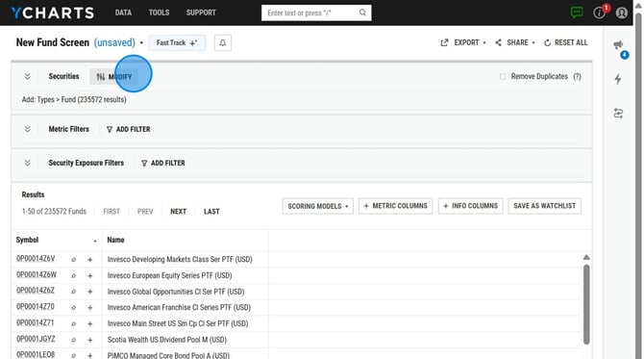This screenshot has height=359, width=644.
Task: Click the pin icon for 0P00014Z6Z
Action: [x=73, y=292]
